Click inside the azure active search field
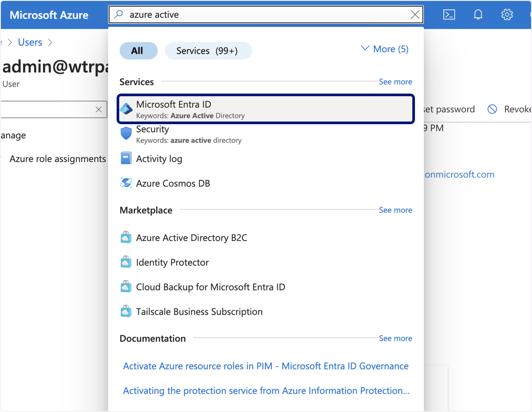Screen dimensions: 532x412 [x=266, y=15]
